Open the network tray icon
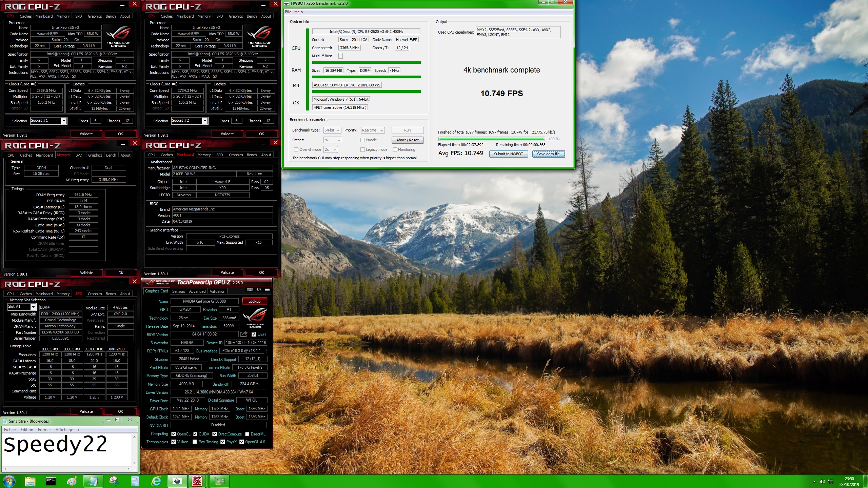Viewport: 868px width, 488px height. (831, 482)
